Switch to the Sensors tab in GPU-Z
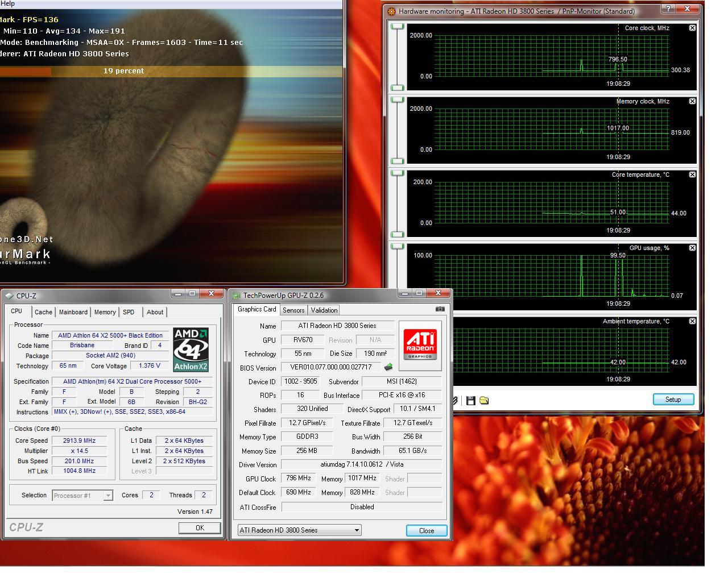Viewport: 728px width, 582px height. [x=293, y=310]
